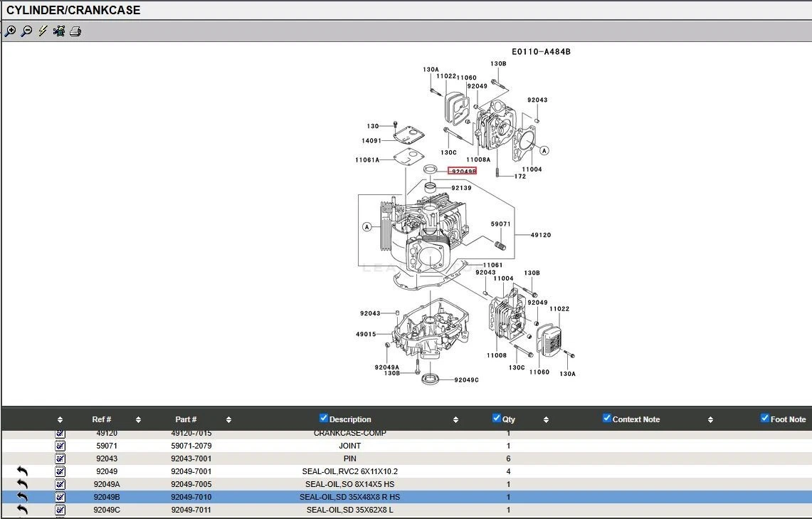
Task: Click the back arrow icon for row 92049B
Action: pos(22,497)
